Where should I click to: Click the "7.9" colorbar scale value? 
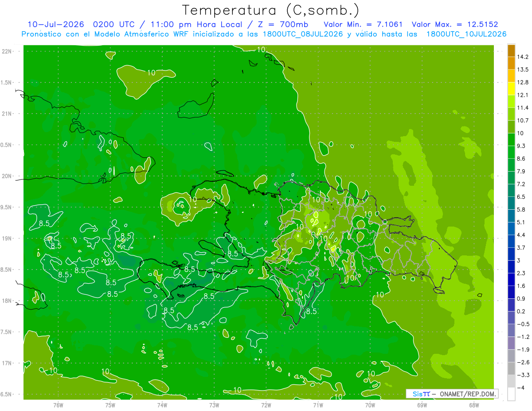tap(522, 171)
